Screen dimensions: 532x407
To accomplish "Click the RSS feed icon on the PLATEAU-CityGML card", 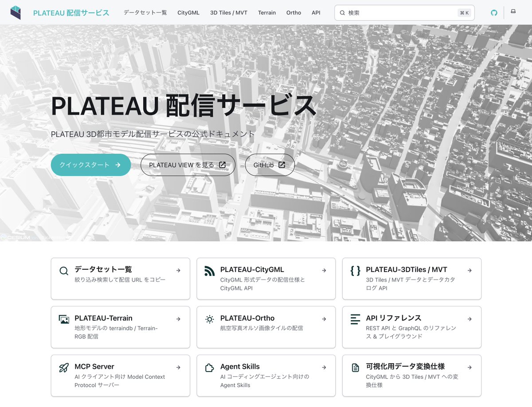I will (209, 271).
